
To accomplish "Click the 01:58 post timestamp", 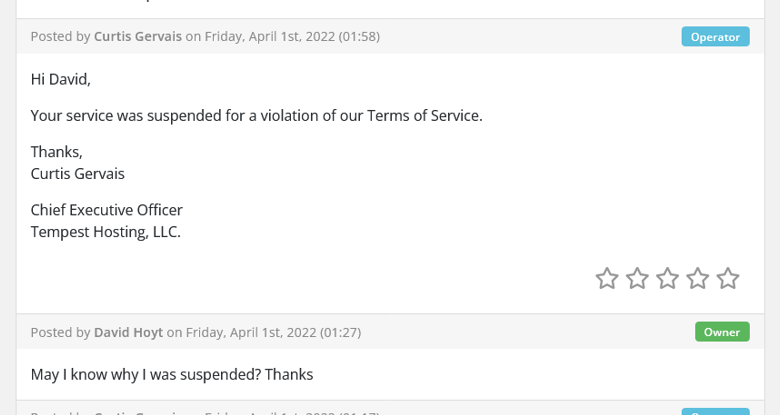I will click(359, 37).
